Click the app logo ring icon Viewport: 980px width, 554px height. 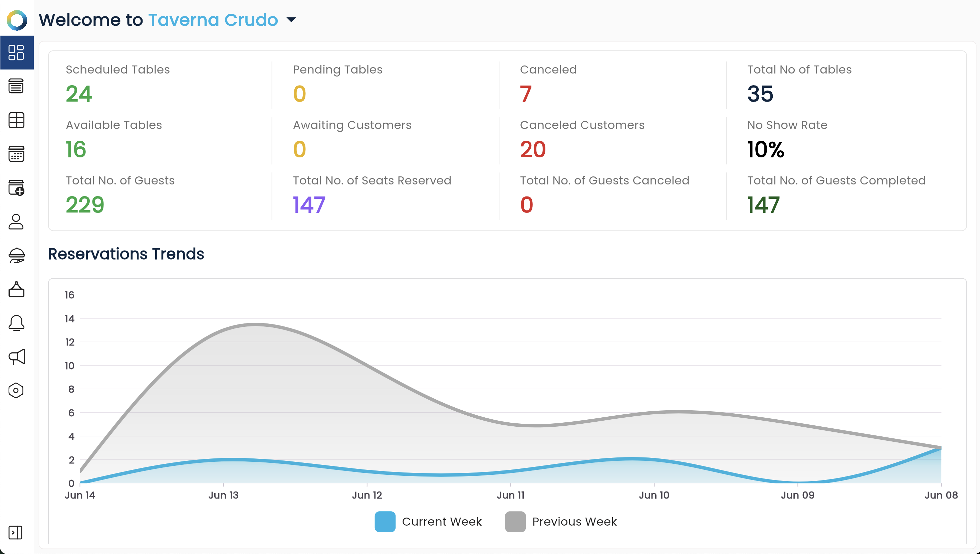pyautogui.click(x=17, y=20)
